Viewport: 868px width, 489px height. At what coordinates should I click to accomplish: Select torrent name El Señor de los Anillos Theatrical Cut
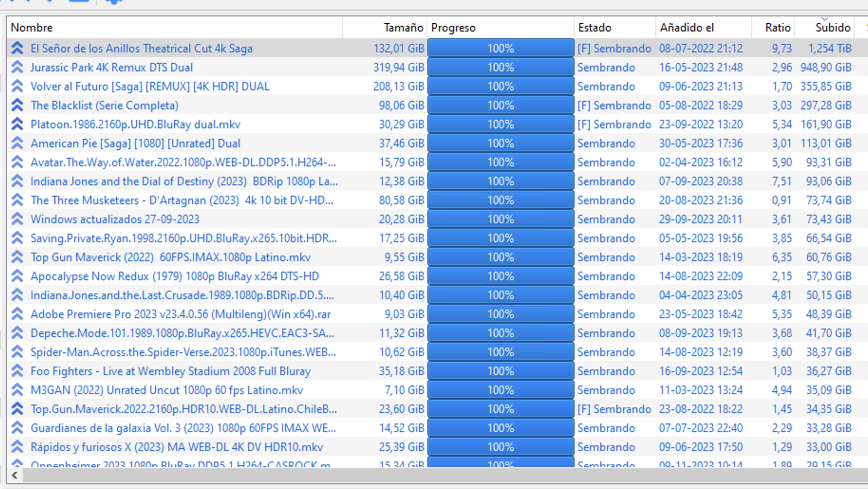click(142, 48)
